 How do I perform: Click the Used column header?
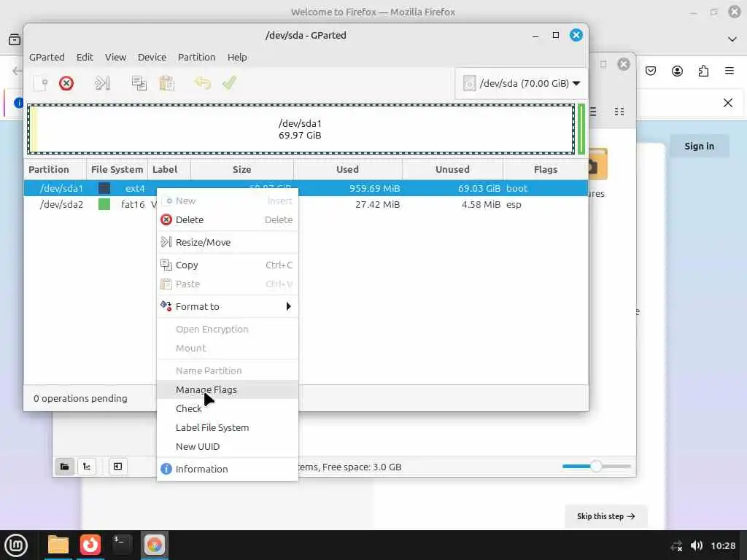(348, 169)
